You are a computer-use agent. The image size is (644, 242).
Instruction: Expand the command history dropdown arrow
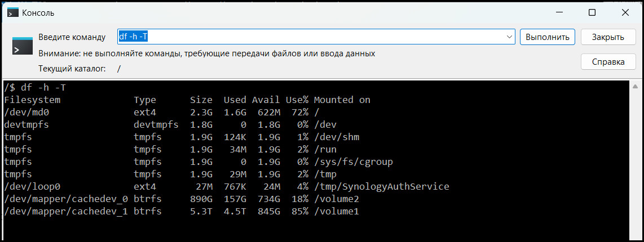tap(510, 37)
